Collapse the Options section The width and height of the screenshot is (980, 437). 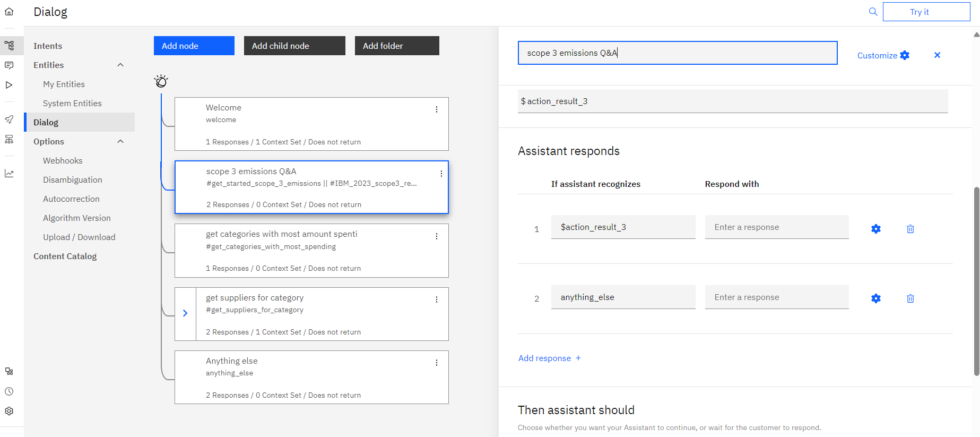coord(120,141)
